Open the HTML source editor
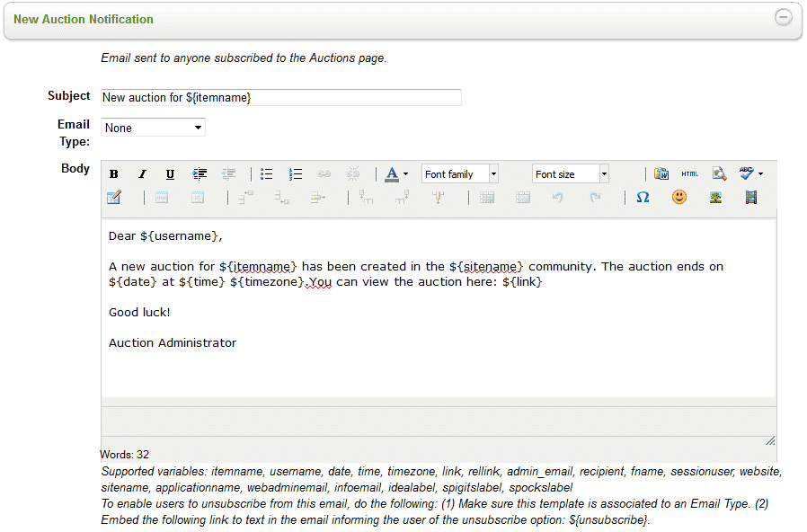This screenshot has width=807, height=532. 689,174
